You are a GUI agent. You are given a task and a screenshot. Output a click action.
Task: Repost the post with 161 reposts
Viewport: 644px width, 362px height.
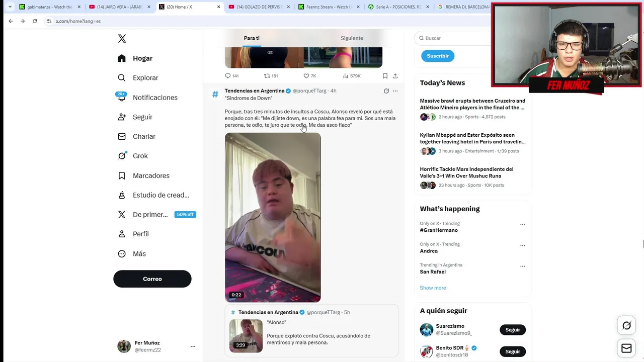point(271,76)
